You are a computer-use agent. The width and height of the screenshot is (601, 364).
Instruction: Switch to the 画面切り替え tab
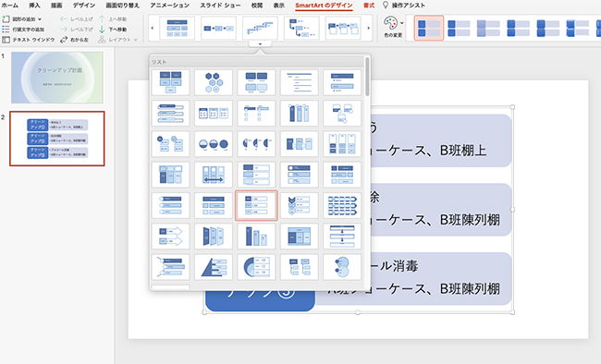click(122, 6)
